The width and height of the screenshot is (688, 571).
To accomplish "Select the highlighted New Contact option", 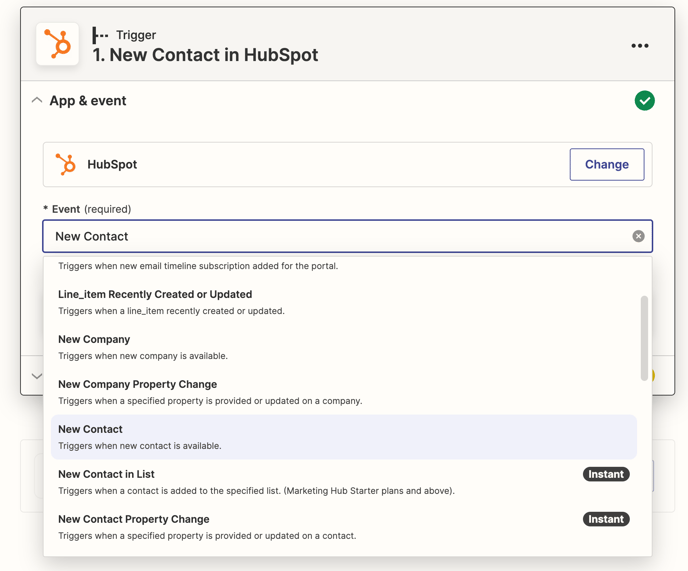I will (344, 437).
